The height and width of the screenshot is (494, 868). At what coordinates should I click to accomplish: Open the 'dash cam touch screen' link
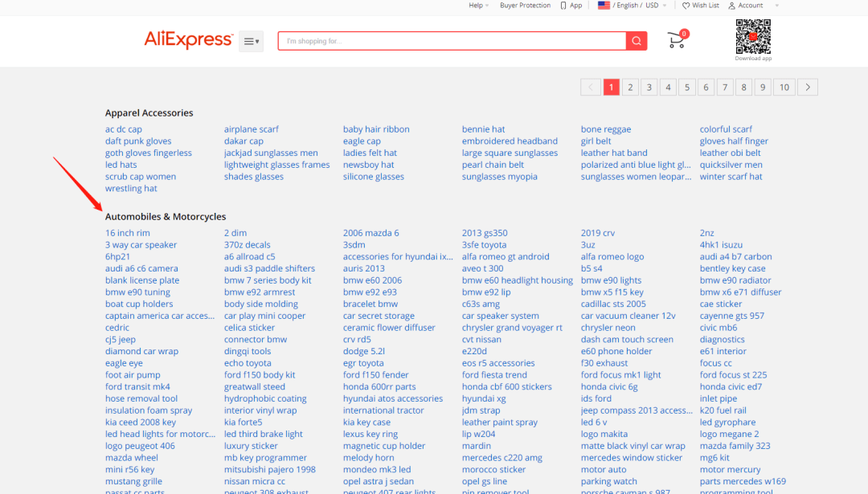coord(627,340)
